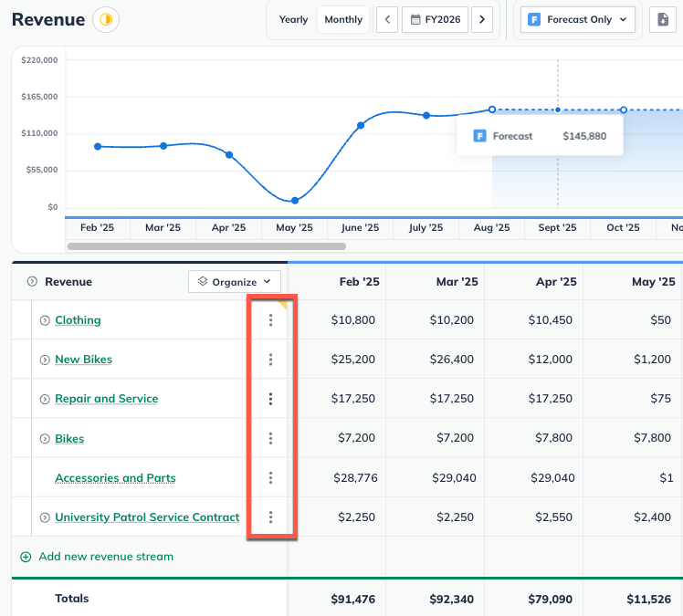Go to previous fiscal year arrow

387,19
